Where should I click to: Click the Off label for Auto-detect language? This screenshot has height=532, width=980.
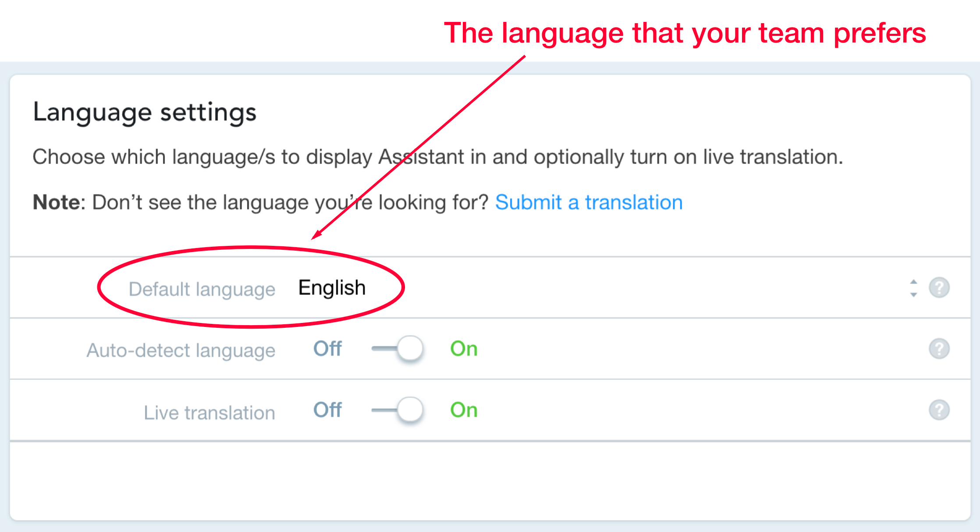pos(327,349)
